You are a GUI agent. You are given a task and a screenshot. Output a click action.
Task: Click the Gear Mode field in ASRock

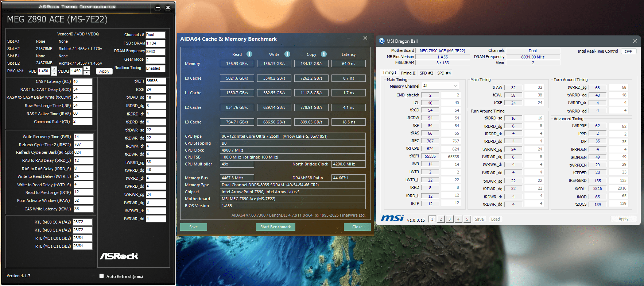tap(155, 60)
